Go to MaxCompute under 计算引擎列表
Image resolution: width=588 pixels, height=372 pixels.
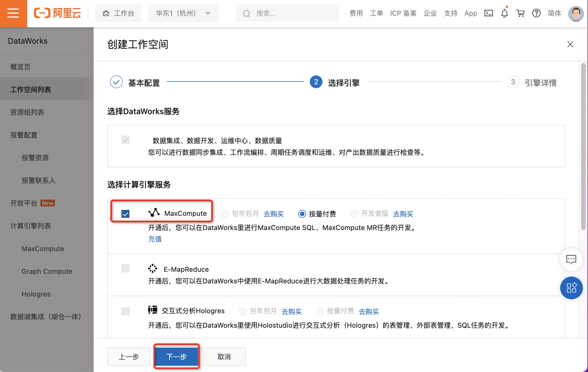click(x=43, y=248)
